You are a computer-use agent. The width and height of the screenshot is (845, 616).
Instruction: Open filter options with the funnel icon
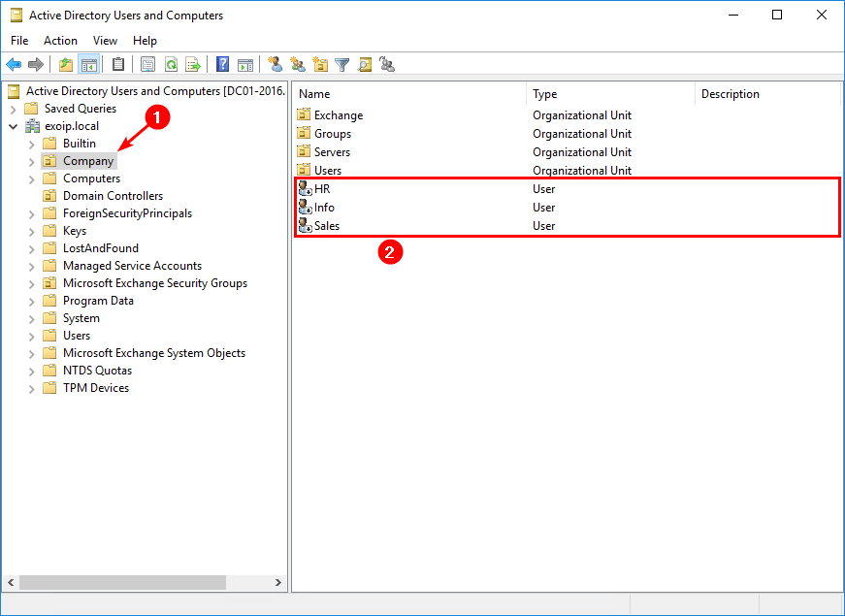click(x=342, y=64)
